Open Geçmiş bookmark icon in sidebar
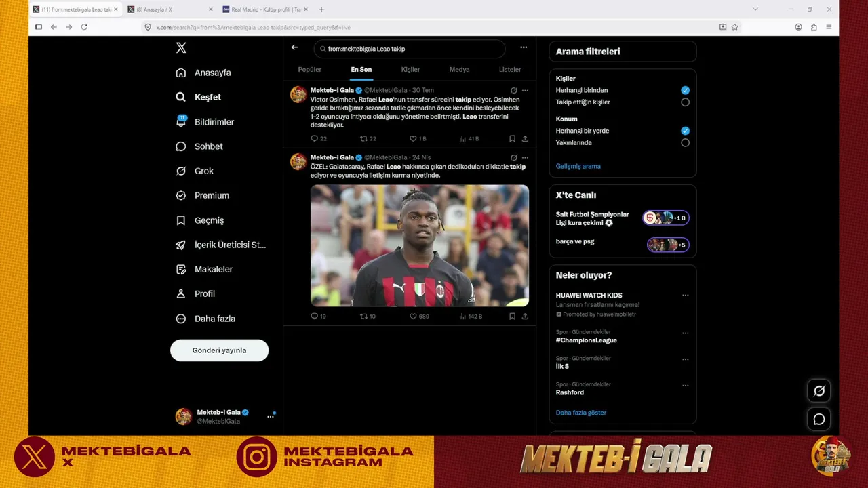 tap(181, 220)
